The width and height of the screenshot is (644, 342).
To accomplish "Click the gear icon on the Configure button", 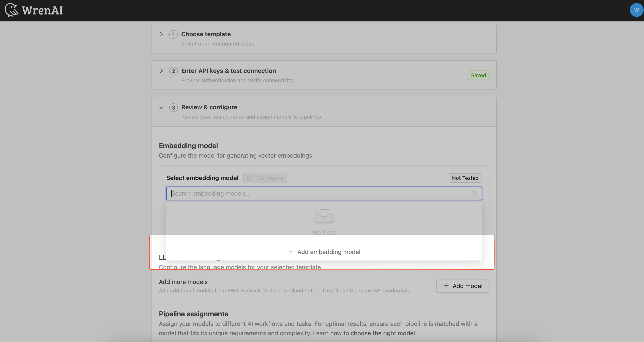I will point(250,178).
